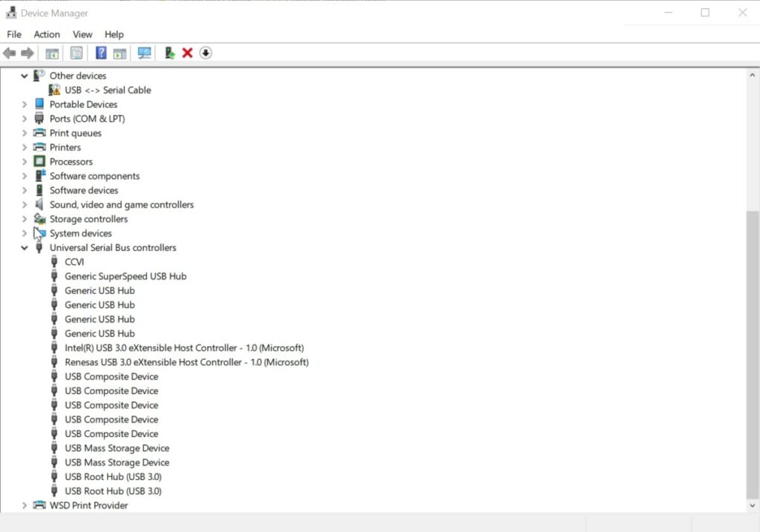Click the Storage controllers category icon
Screen dimensions: 760x532
coord(39,219)
